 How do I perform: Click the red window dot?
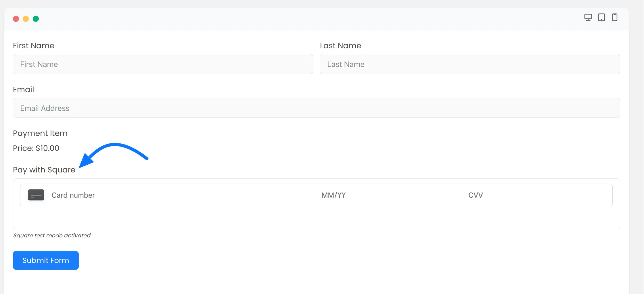pos(16,19)
